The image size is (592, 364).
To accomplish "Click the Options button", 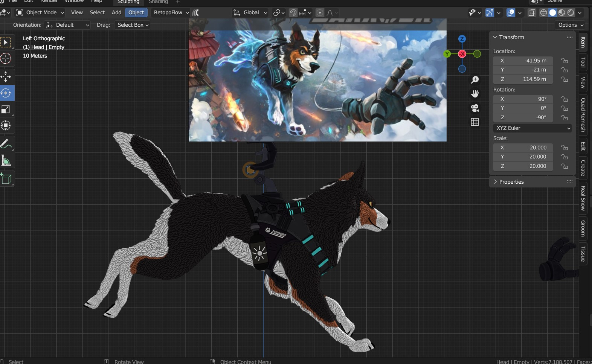I will coord(571,25).
